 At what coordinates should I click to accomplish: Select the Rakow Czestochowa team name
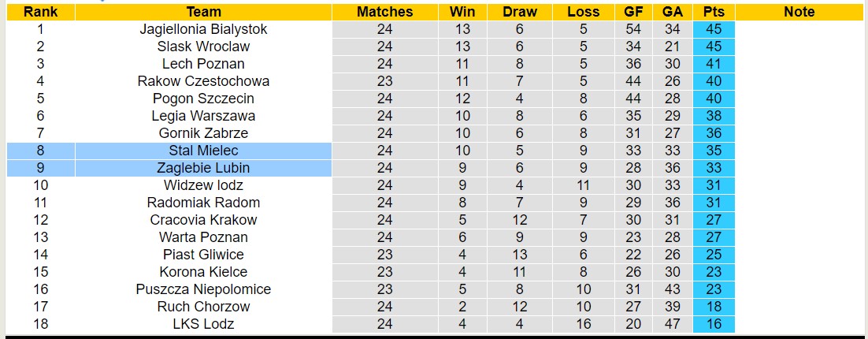[x=203, y=81]
